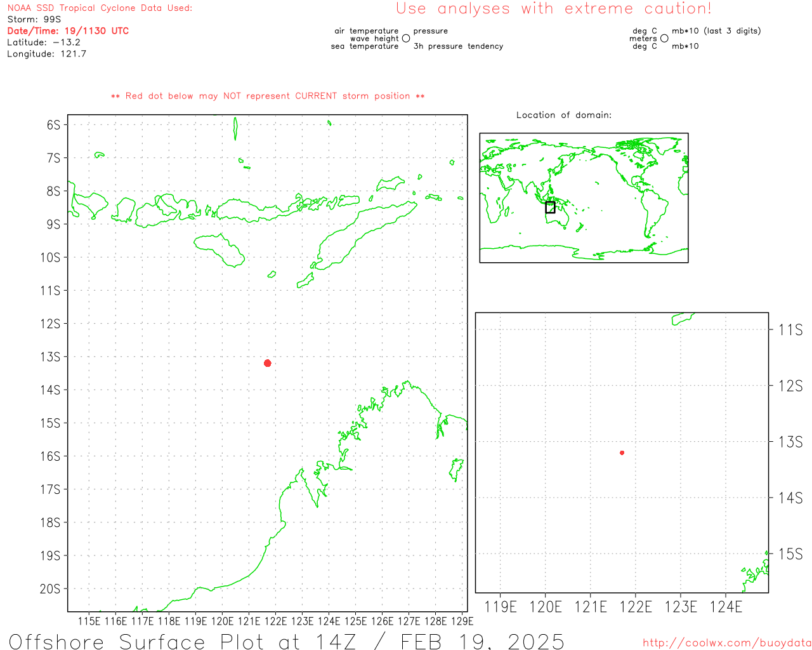Click '125E' longitude label on main map
The image size is (812, 650).
(x=355, y=621)
